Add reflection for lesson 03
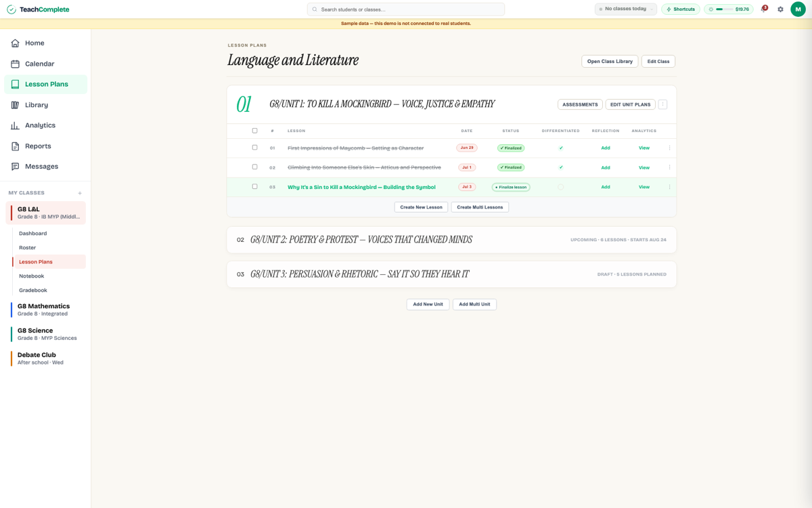812x508 pixels. pos(606,187)
